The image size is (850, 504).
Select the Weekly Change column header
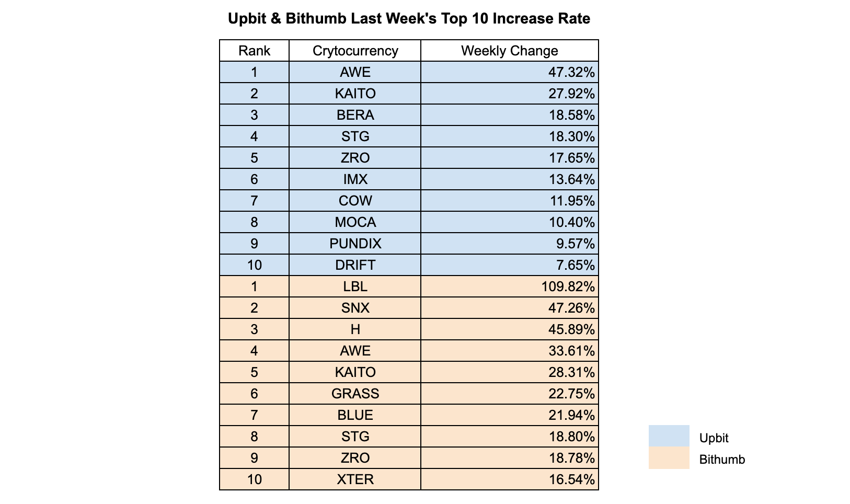(509, 51)
